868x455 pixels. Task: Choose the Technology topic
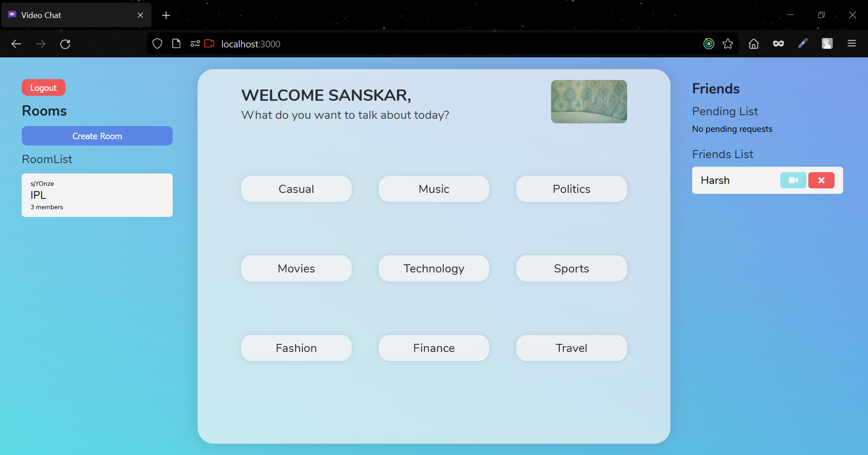tap(434, 268)
